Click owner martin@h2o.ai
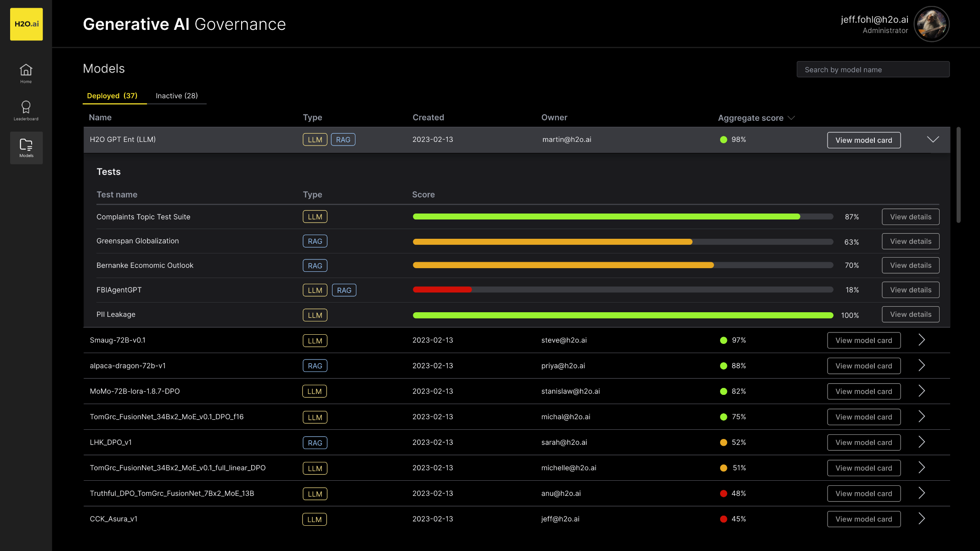 point(567,140)
